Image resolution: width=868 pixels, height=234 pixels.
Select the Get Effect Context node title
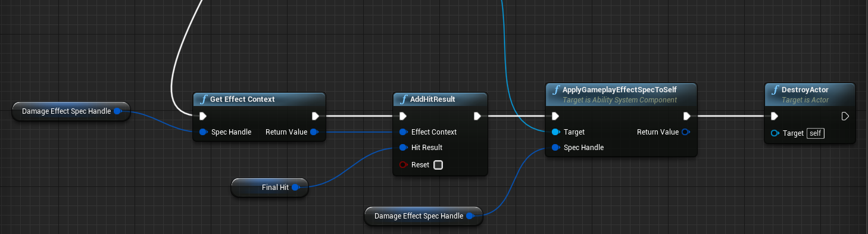pos(242,99)
